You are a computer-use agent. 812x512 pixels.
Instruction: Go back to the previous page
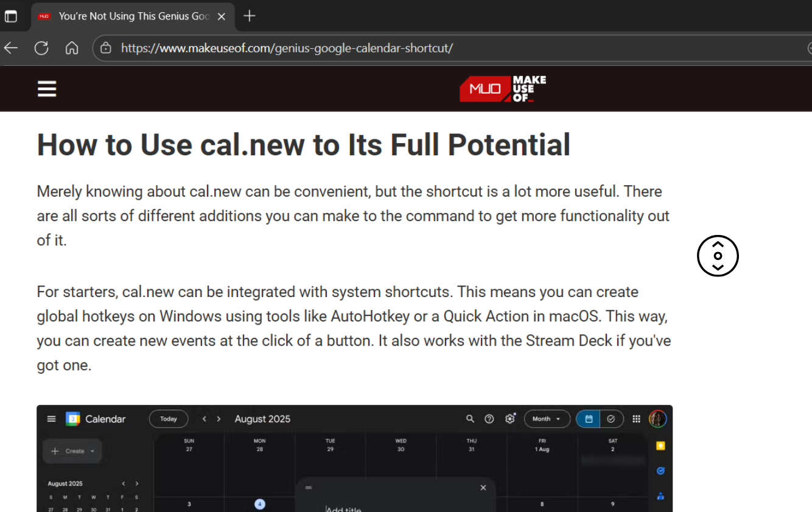pyautogui.click(x=11, y=48)
